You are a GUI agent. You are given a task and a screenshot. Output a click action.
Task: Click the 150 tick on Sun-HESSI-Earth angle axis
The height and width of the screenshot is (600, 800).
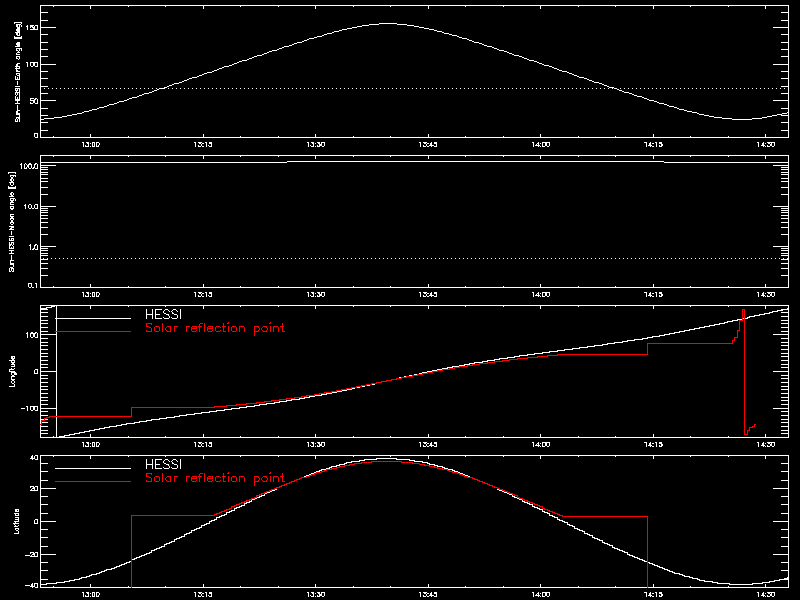32,28
